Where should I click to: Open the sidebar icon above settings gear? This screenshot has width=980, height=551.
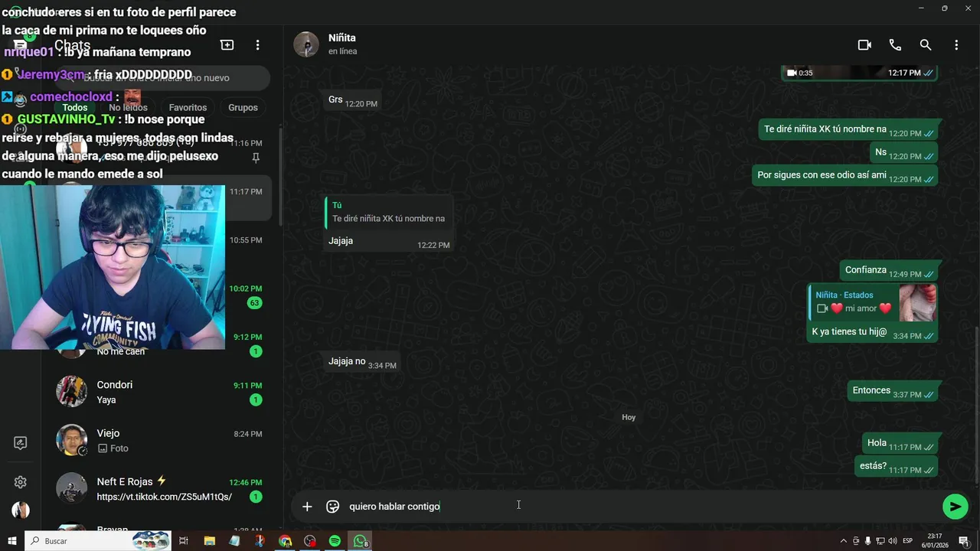pos(21,443)
